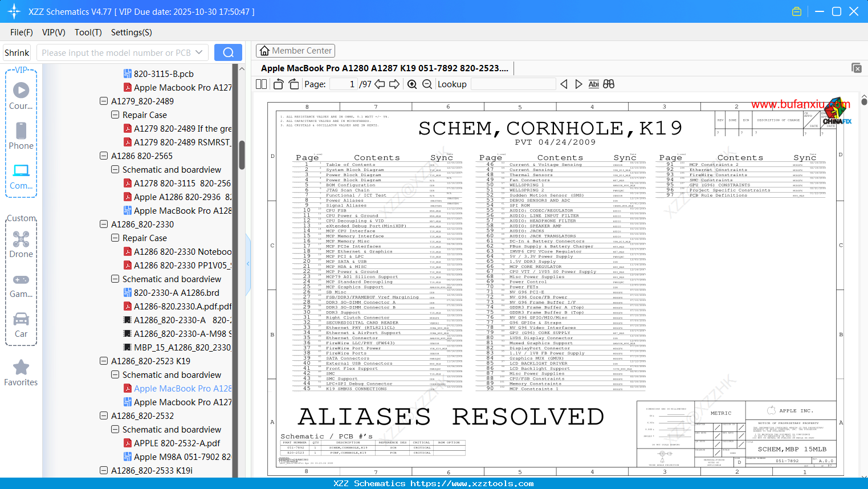Open A1286_820-2330-A-M98 file
This screenshot has width=868, height=489.
coord(182,333)
